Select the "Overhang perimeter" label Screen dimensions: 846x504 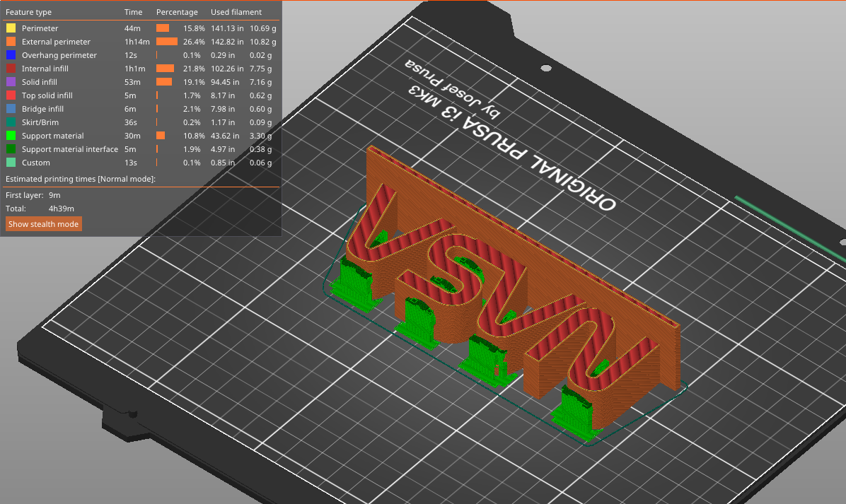point(59,55)
